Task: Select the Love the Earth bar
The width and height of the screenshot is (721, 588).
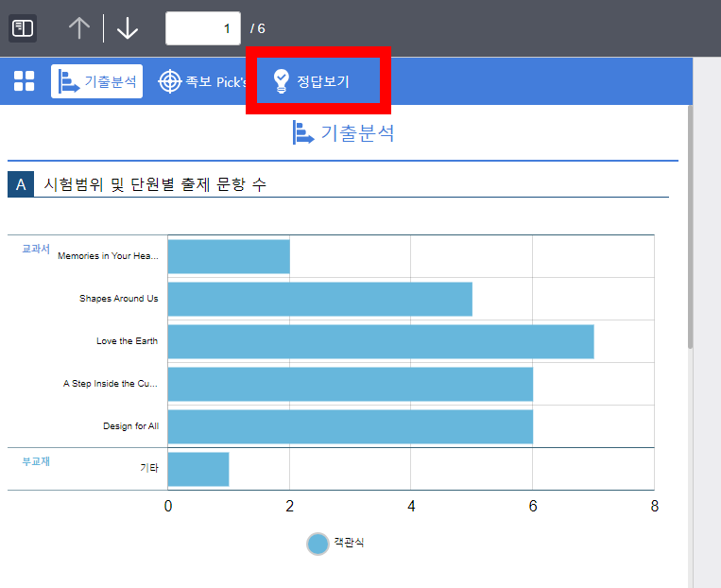Action: [381, 341]
